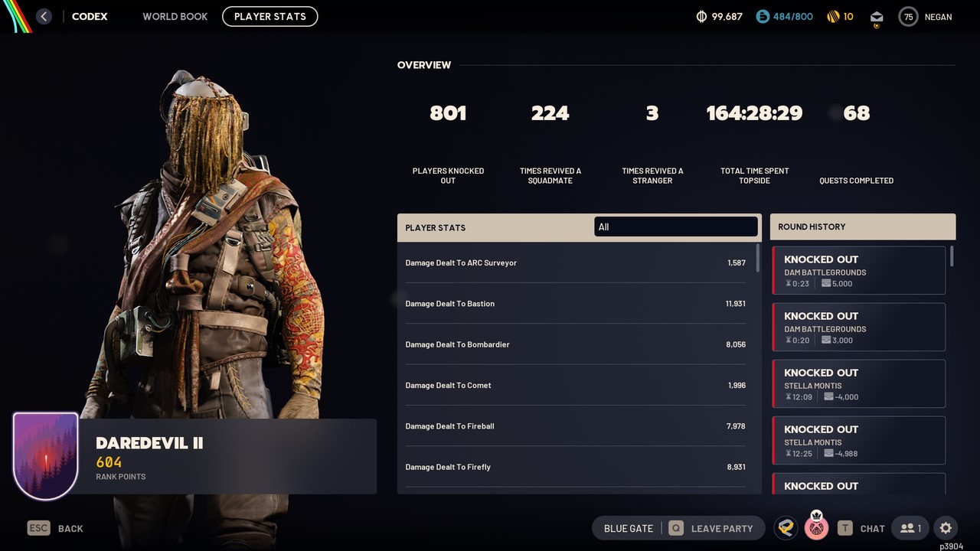Viewport: 980px width, 551px height.
Task: Open the All filter dropdown in Player Stats
Action: tap(676, 227)
